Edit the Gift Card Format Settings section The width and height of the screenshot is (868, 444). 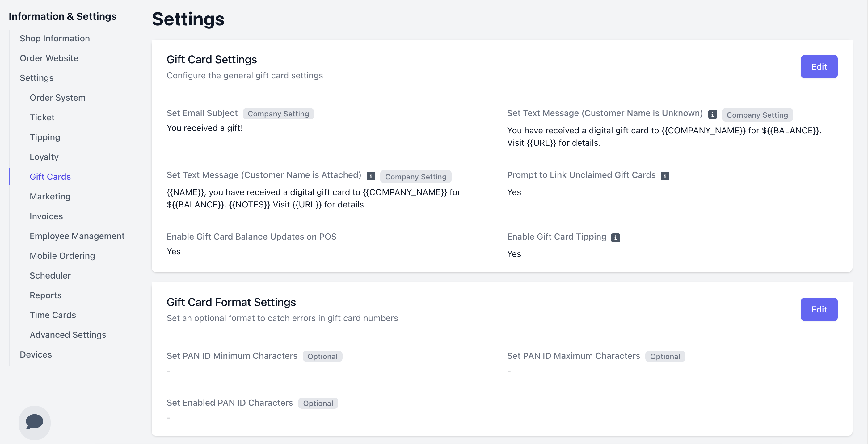click(x=819, y=309)
